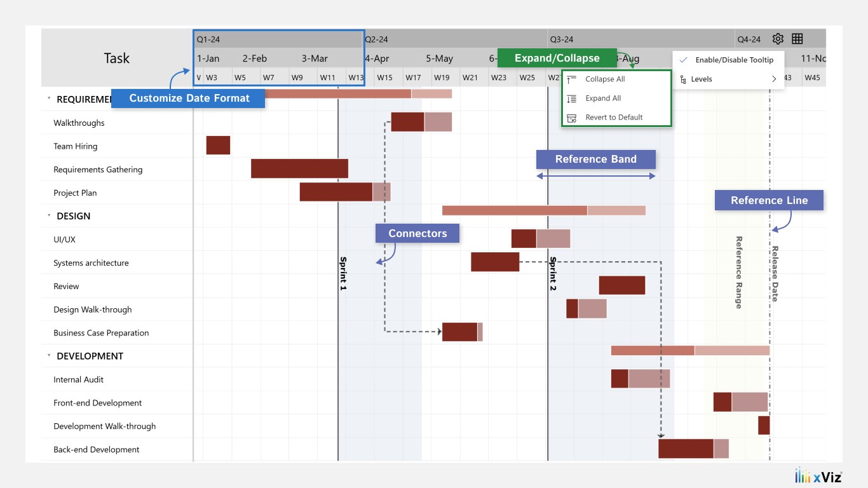Click the W21 week header
The image size is (868, 488).
tap(470, 78)
